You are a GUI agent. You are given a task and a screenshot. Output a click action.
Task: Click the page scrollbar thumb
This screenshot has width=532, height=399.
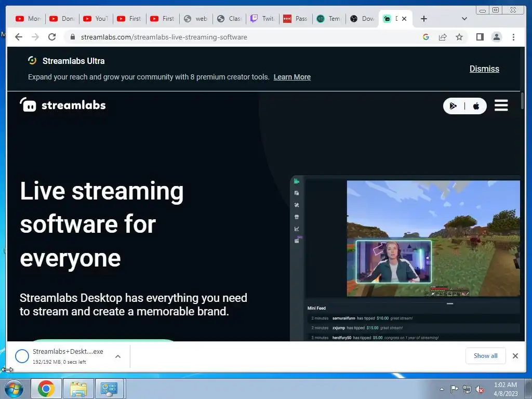522,101
